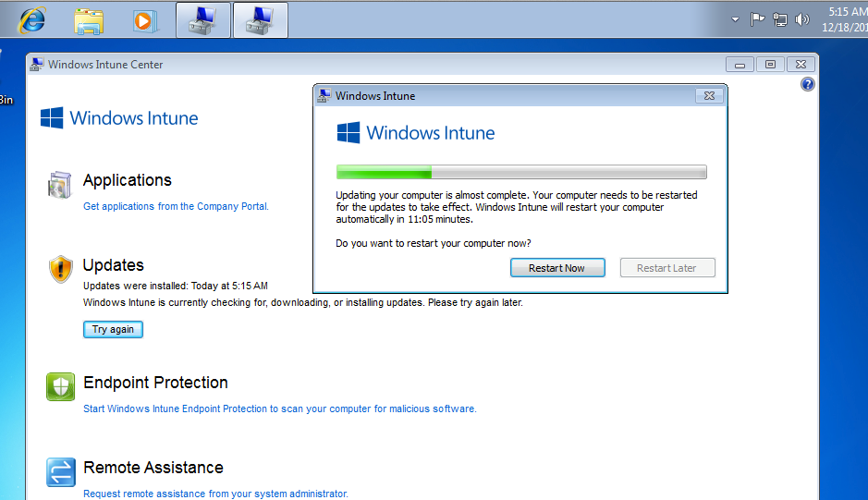This screenshot has width=868, height=500.
Task: Click 'Updates were installed: Today at 5:15 AM' text
Action: click(176, 286)
